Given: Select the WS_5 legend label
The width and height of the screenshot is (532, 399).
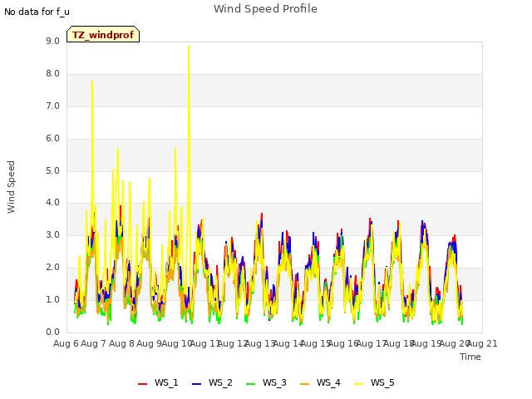Looking at the screenshot, I should coord(382,382).
